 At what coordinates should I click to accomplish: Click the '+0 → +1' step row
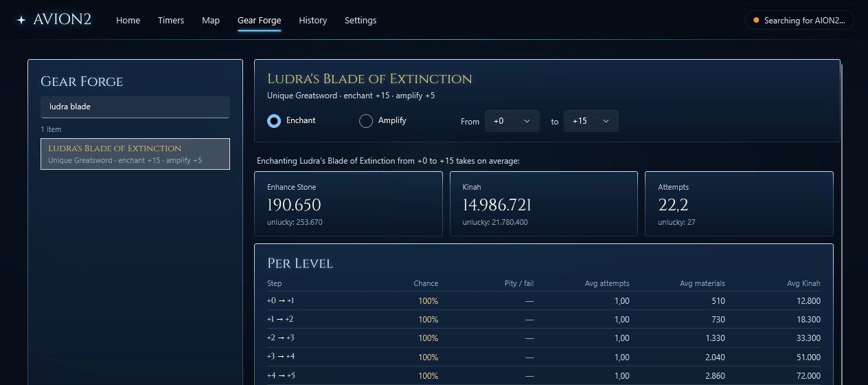544,300
